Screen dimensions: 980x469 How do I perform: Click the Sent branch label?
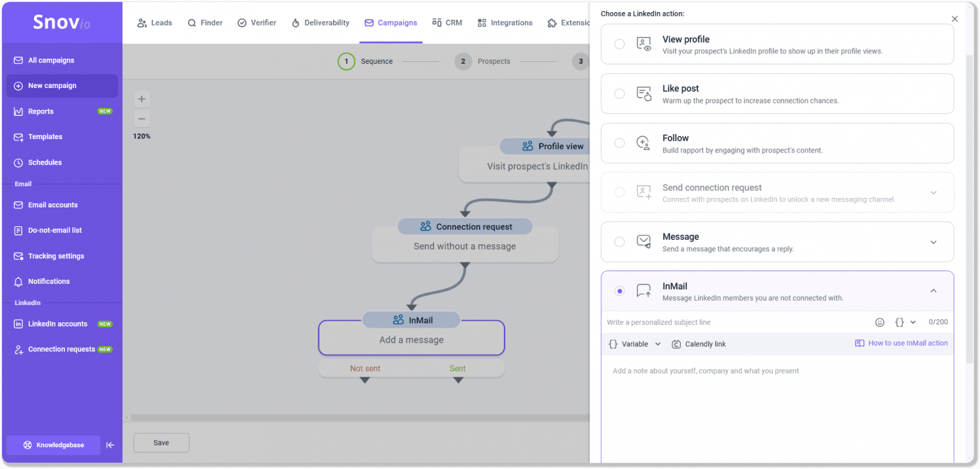(x=457, y=368)
